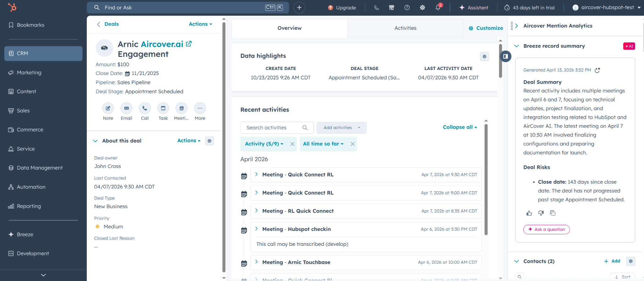Switch to the Overview tab
Image resolution: width=644 pixels, height=281 pixels.
[x=289, y=28]
